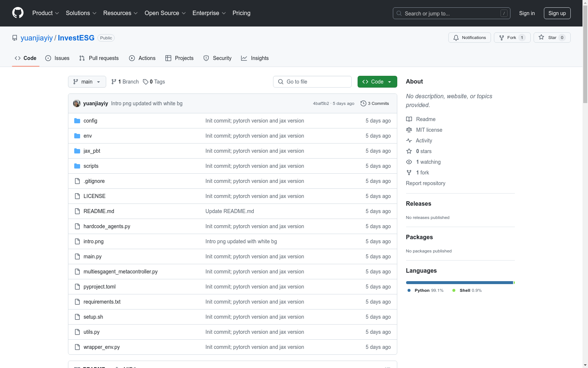588x368 pixels.
Task: Switch to the Projects tab
Action: [179, 58]
